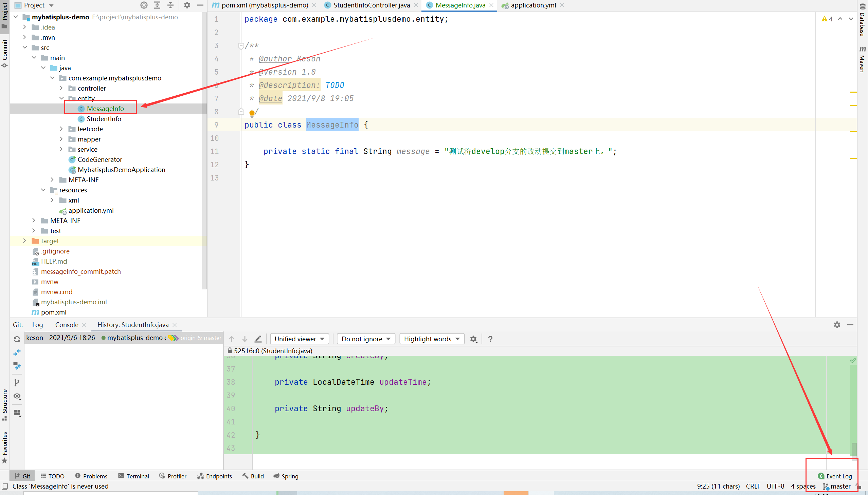Open Commit tool window sidebar
Viewport: 868px width, 495px height.
coord(5,53)
